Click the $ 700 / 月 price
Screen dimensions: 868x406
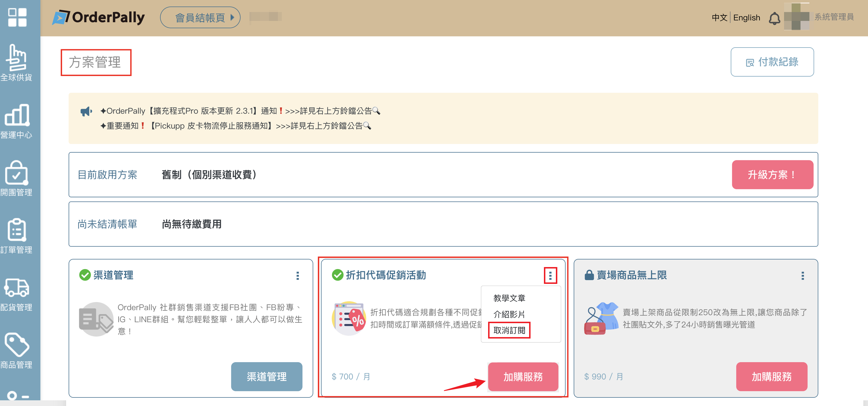tap(351, 376)
